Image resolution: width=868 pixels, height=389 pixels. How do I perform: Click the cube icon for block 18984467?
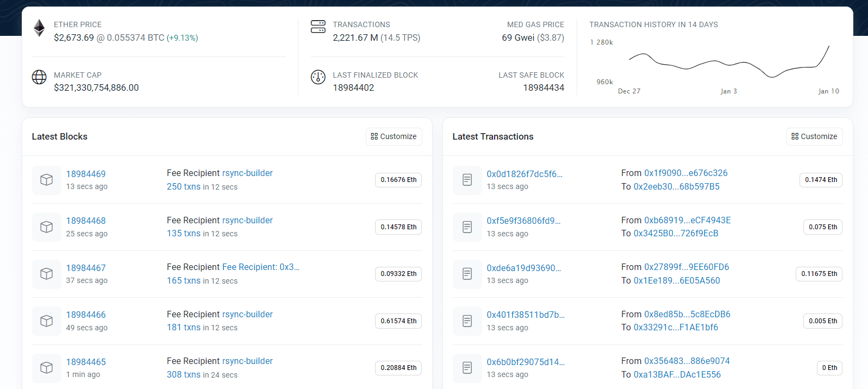tap(47, 274)
